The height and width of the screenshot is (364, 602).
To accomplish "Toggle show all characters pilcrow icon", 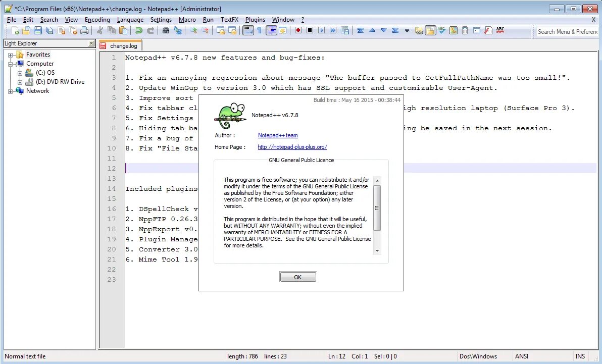I will pyautogui.click(x=259, y=30).
